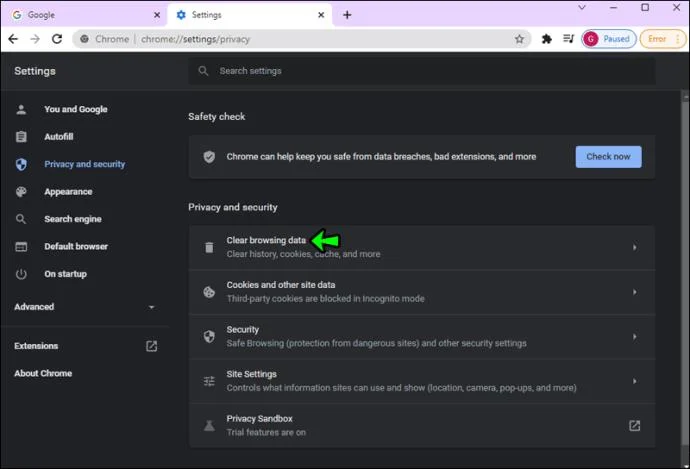Expand the Site Settings row arrow

click(635, 381)
